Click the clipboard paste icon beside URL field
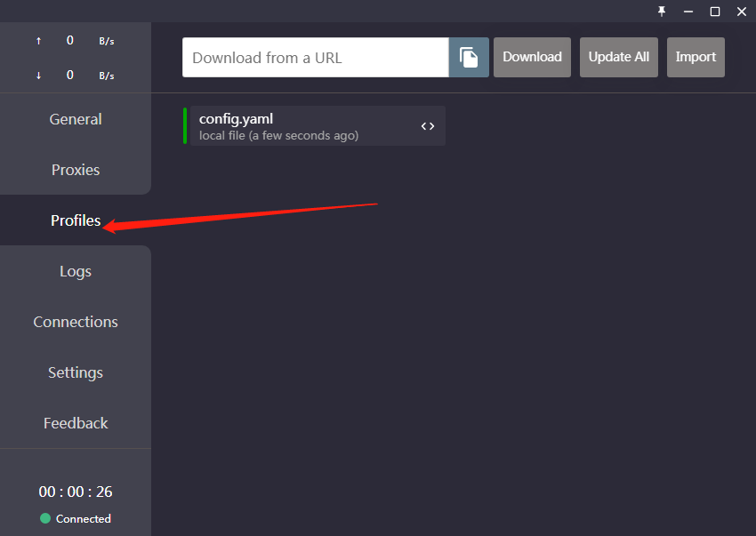The width and height of the screenshot is (756, 536). [x=469, y=57]
